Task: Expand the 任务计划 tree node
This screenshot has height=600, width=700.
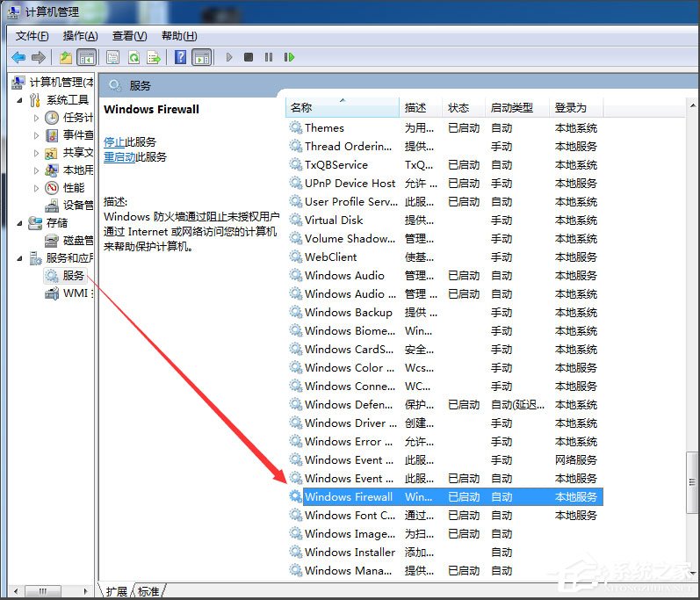Action: tap(36, 118)
